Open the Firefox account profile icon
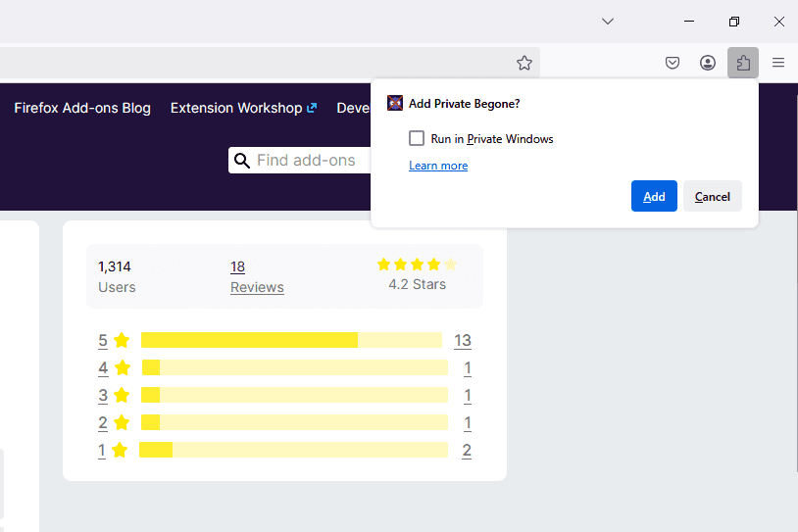This screenshot has height=532, width=798. pyautogui.click(x=708, y=63)
